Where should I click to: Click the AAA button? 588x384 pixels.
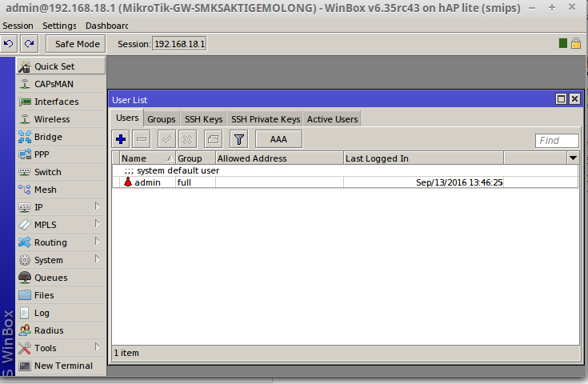(278, 139)
